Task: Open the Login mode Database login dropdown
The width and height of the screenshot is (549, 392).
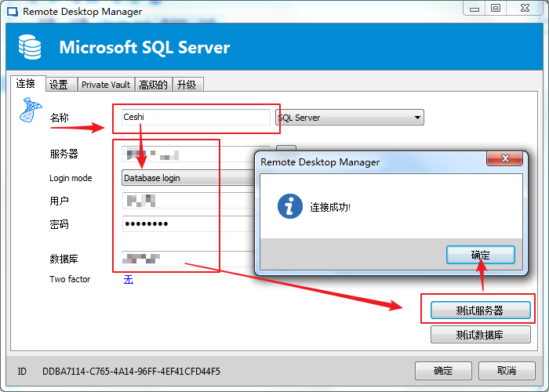Action: 188,178
